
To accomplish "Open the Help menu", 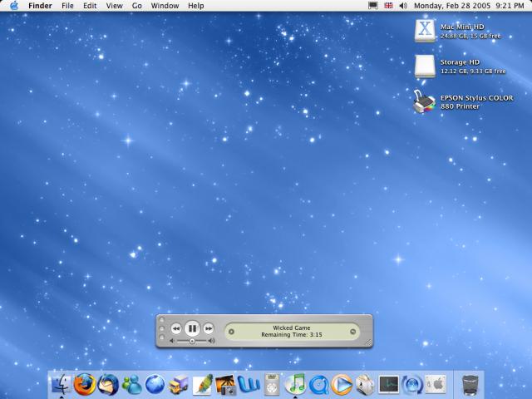I will tap(196, 6).
